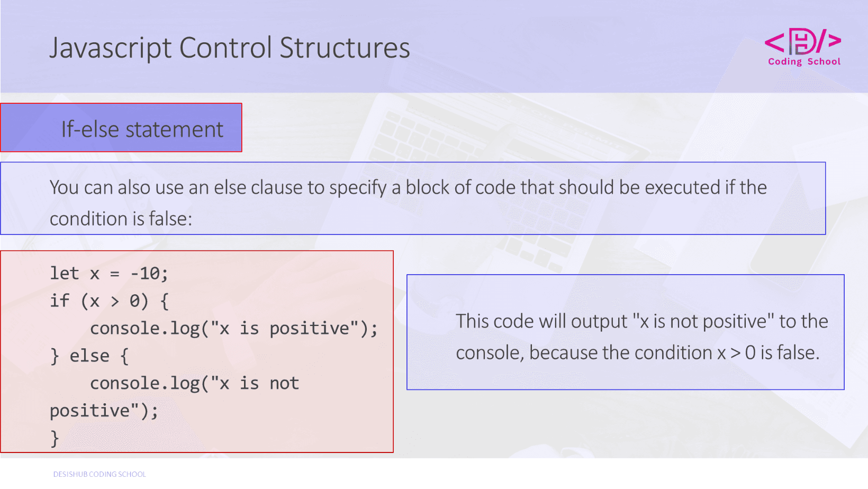Click the console.log("x is not line
Viewport: 868px width, 489px height.
(x=194, y=383)
